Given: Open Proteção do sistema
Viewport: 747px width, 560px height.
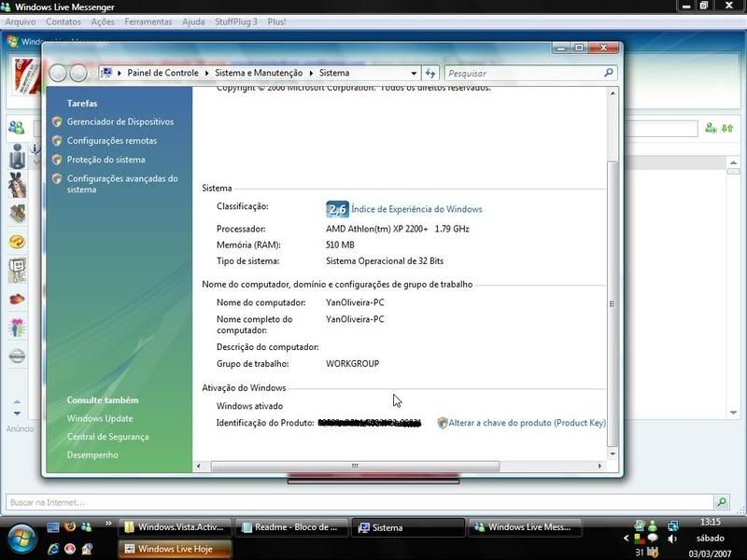Looking at the screenshot, I should pyautogui.click(x=106, y=160).
